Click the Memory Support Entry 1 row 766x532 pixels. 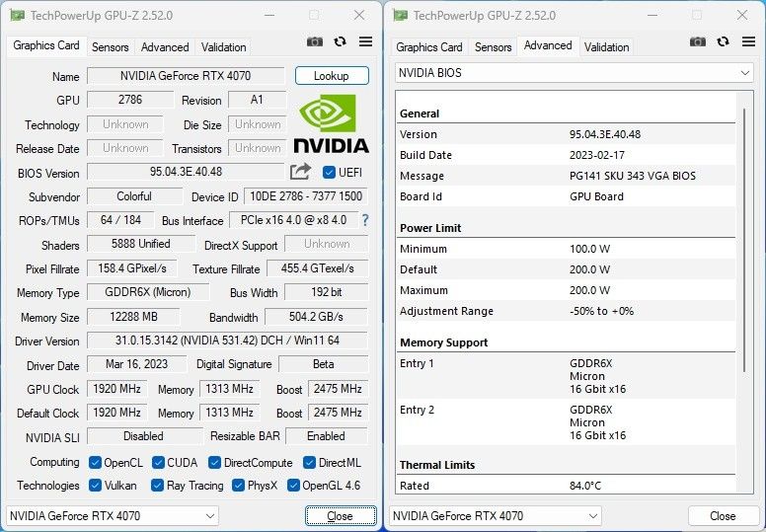567,376
